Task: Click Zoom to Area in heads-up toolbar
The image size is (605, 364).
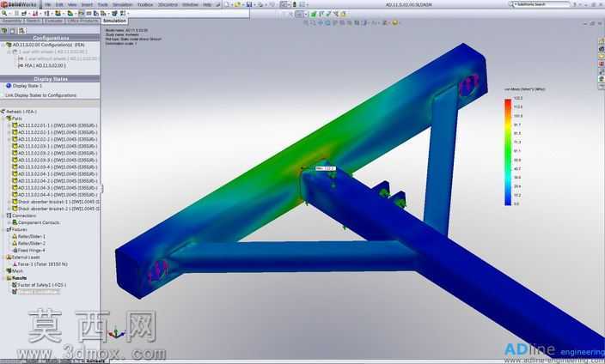Action: click(314, 23)
